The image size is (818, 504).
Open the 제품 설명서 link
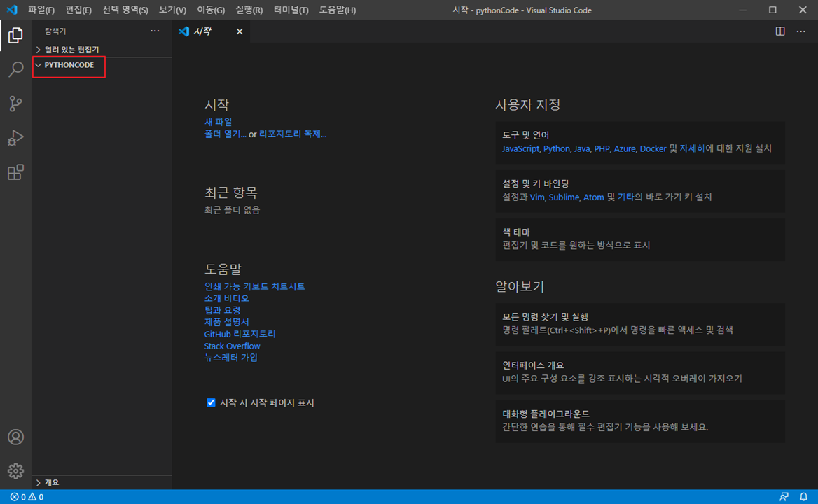(x=226, y=322)
